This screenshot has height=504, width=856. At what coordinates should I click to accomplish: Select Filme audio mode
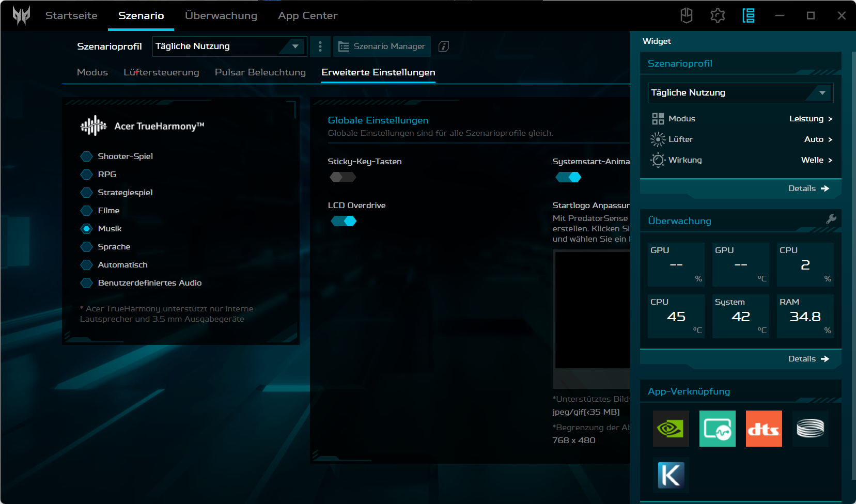click(x=87, y=211)
